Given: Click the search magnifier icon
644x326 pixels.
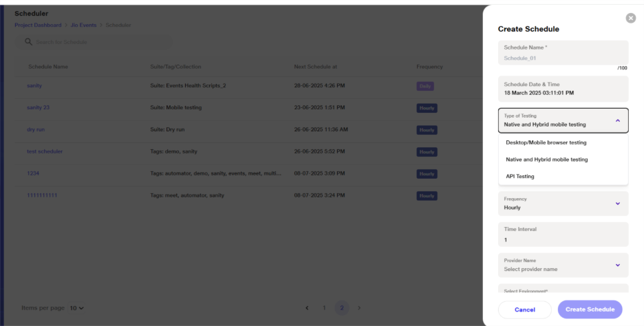Looking at the screenshot, I should pyautogui.click(x=28, y=42).
